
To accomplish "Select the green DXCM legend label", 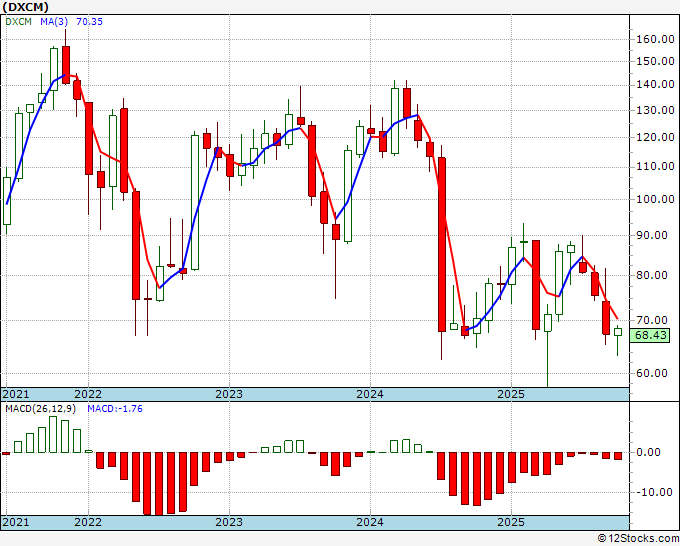I will tap(19, 21).
